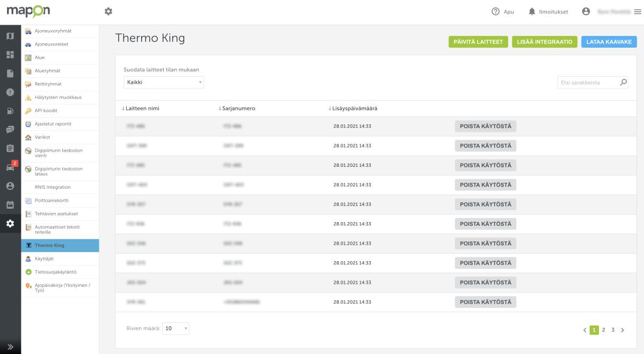Click the gear icon in the top bar
The height and width of the screenshot is (354, 644).
(108, 11)
